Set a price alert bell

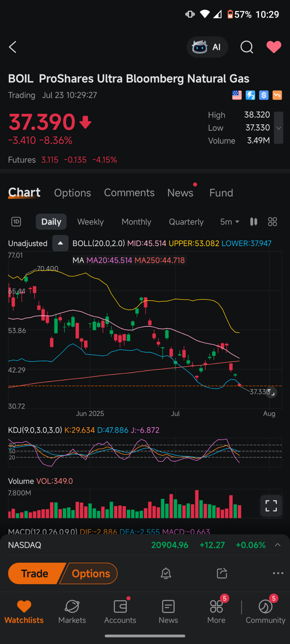click(x=166, y=573)
